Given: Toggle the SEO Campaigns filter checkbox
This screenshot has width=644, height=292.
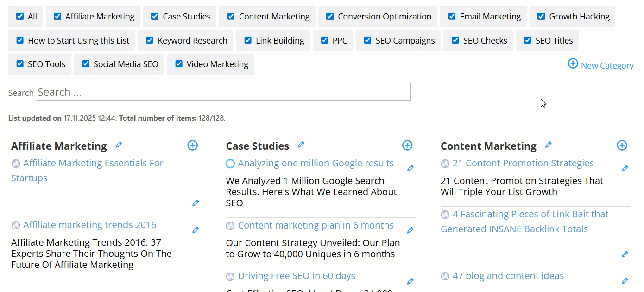Looking at the screenshot, I should (x=367, y=40).
